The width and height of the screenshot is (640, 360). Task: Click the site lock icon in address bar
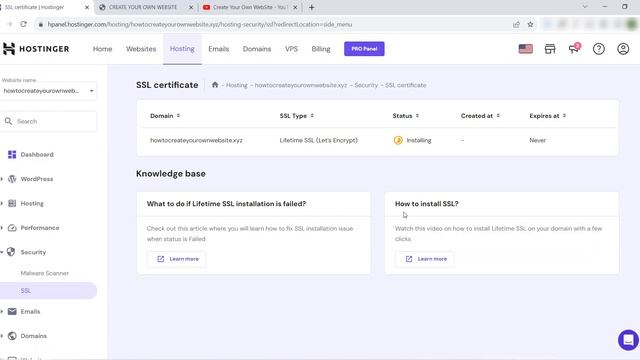(40, 24)
